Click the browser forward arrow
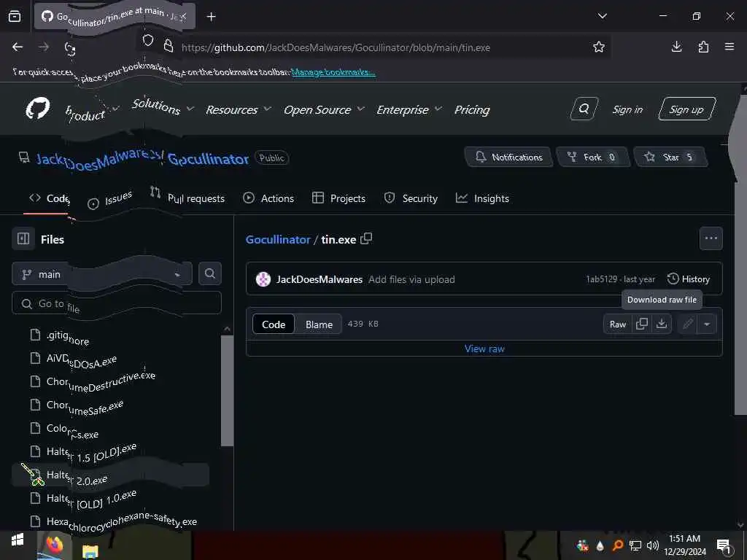The image size is (747, 560). (44, 47)
